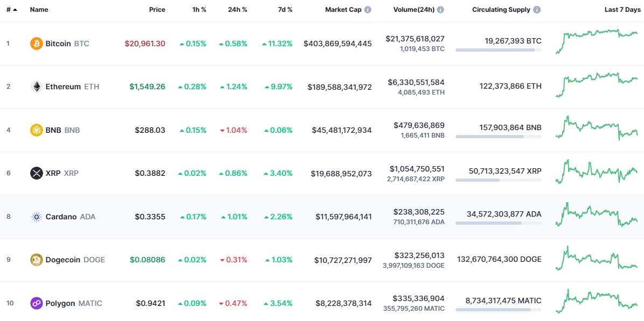Image resolution: width=644 pixels, height=321 pixels.
Task: Open BNB's 7-day price chart
Action: click(x=597, y=129)
